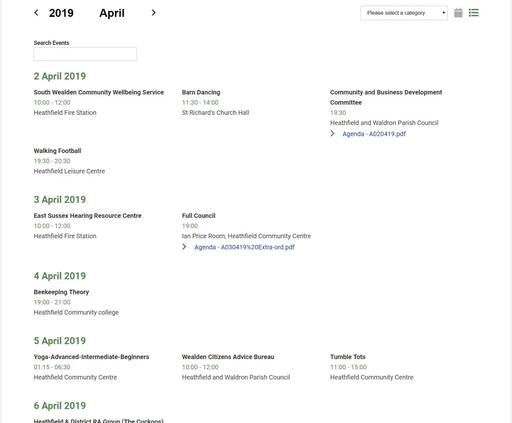Screen dimensions: 512x423
Task: Select the 2 April 2019 date heading
Action: point(60,76)
